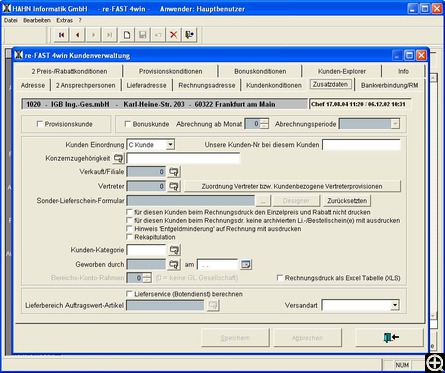Open 2 Preis-/Rabattkonditionen tab

[x=69, y=71]
